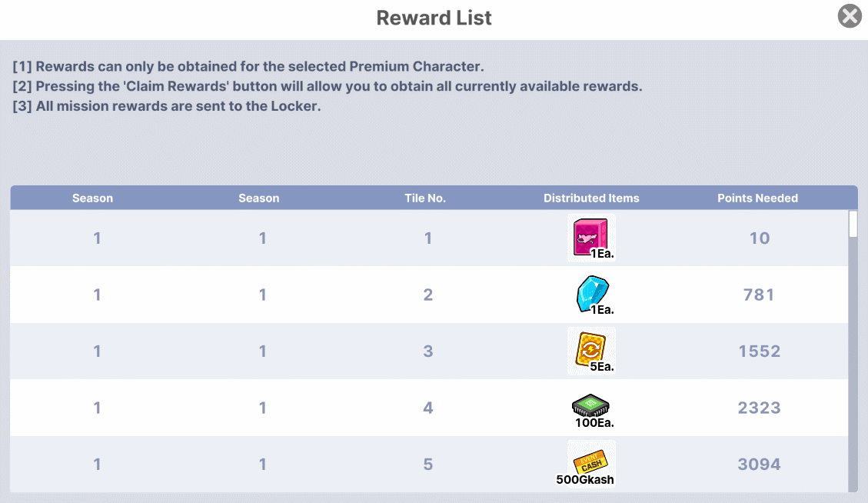Screen dimensions: 868x503
Task: Click the orange swap card icon
Action: click(x=590, y=350)
